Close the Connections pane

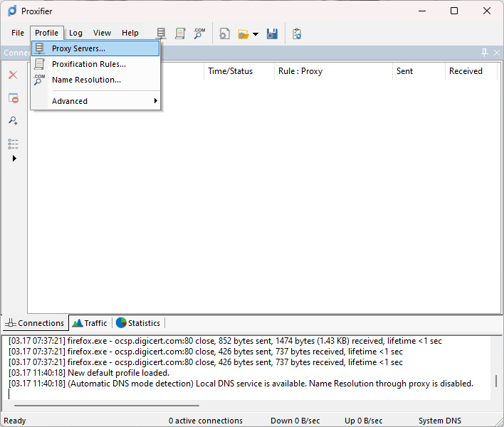497,53
